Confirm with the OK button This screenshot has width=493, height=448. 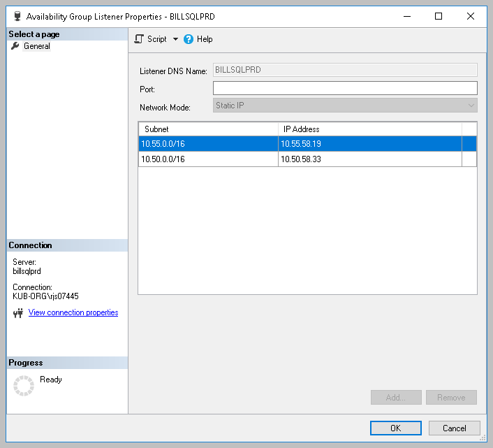(x=396, y=428)
